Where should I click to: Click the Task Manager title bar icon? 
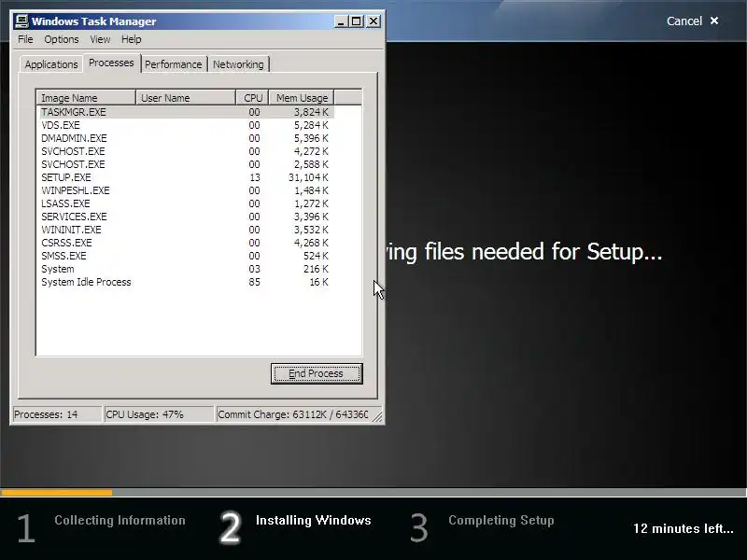point(21,21)
